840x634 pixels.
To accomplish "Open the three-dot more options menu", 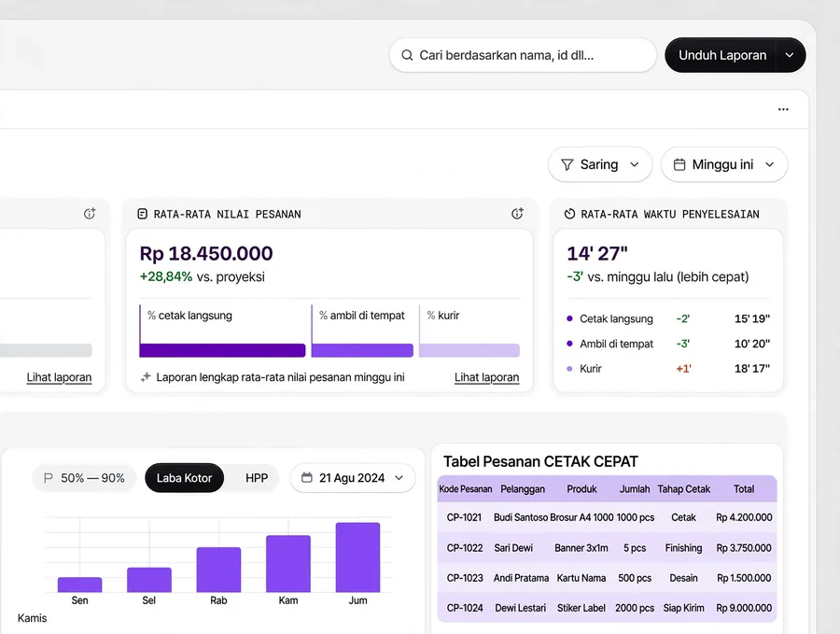I will coord(783,109).
